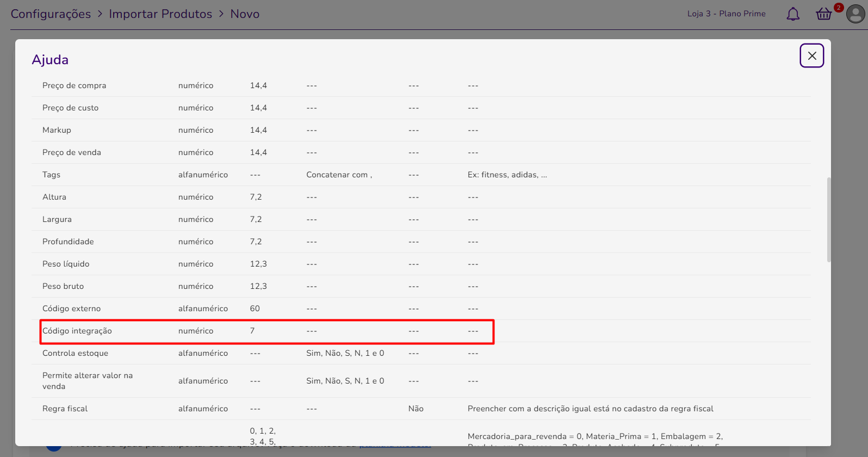
Task: Click 'Concatenar com ,' in Tags row
Action: pos(339,175)
